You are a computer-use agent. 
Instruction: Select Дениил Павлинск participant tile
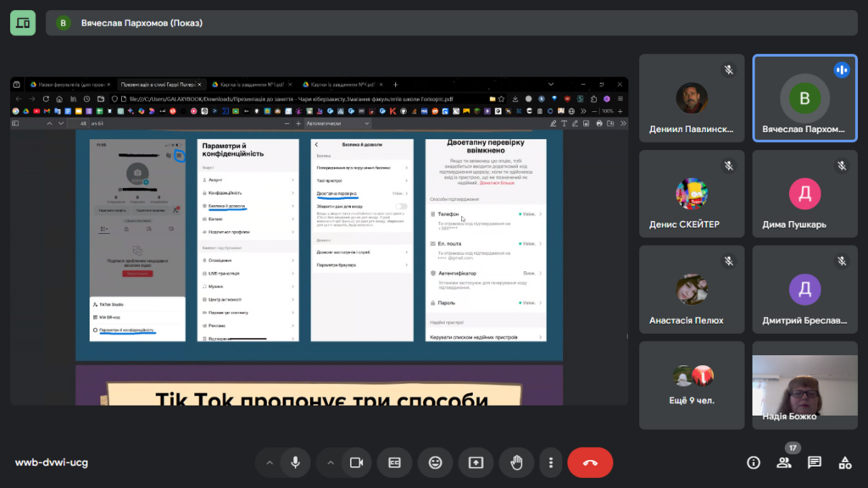coord(692,98)
